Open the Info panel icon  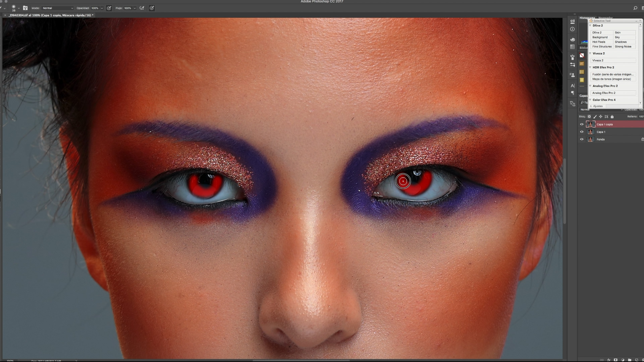(x=573, y=29)
